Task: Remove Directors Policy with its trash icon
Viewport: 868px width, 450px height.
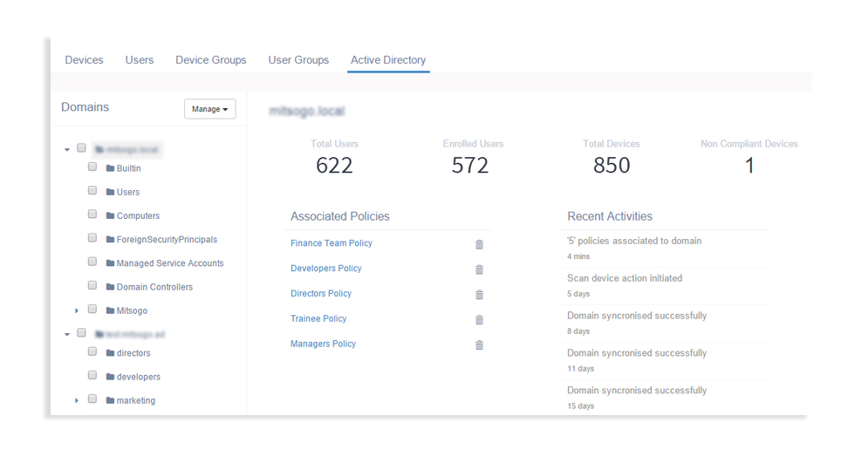Action: pos(479,295)
